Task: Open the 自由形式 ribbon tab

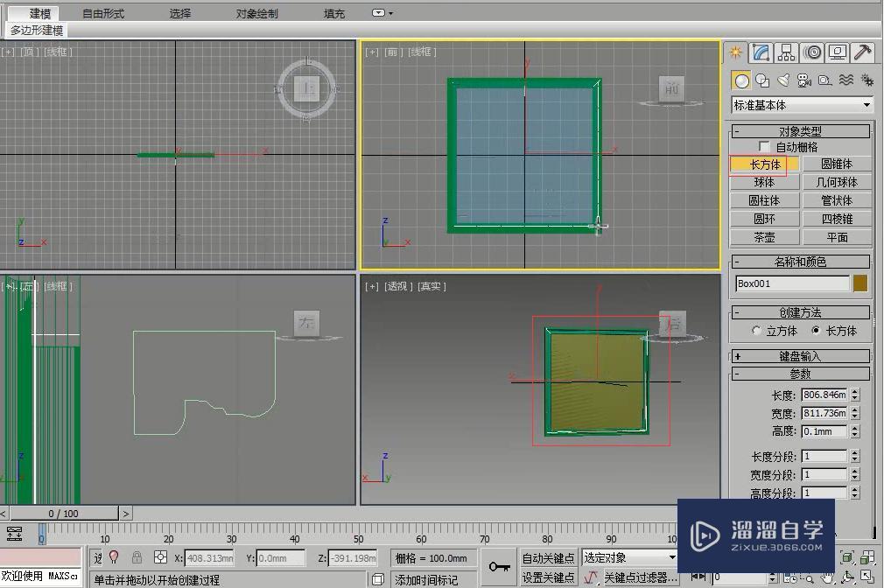Action: (x=103, y=13)
